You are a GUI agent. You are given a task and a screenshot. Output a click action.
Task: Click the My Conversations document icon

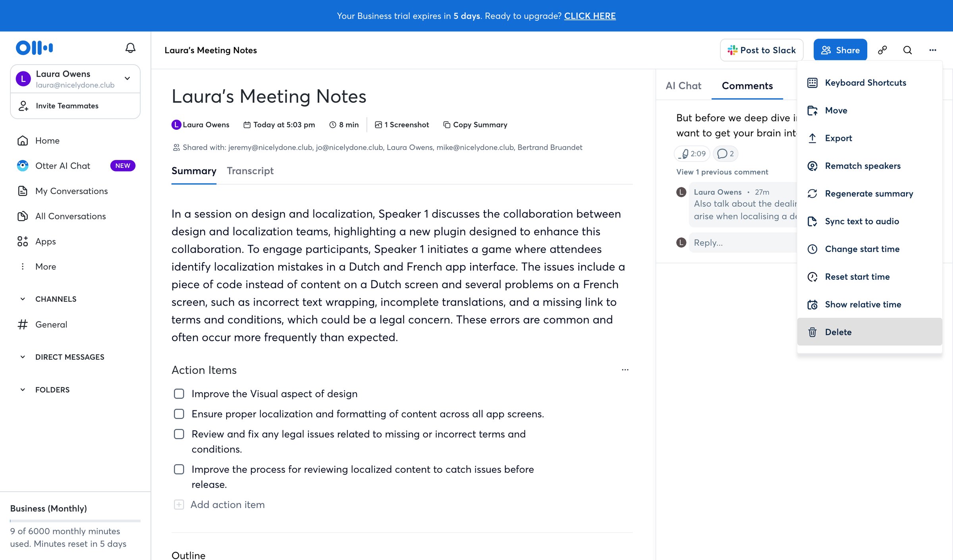click(x=23, y=191)
